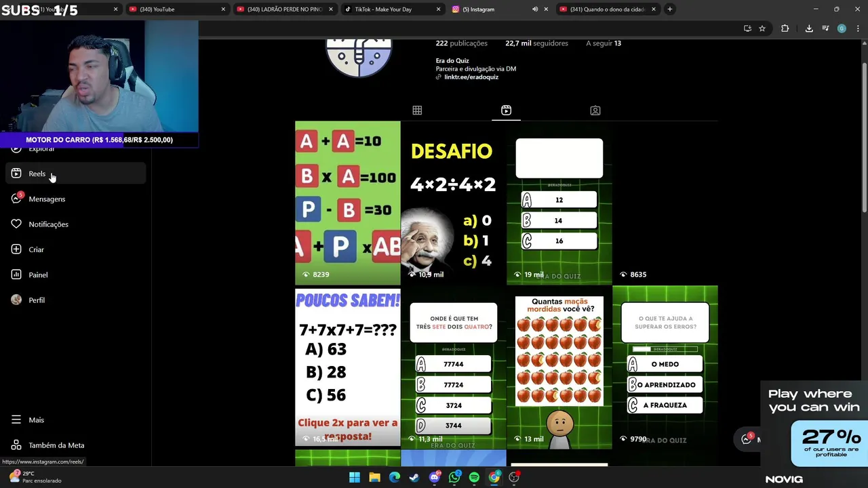Open media controls toolbar icon
868x488 pixels.
pos(825,28)
